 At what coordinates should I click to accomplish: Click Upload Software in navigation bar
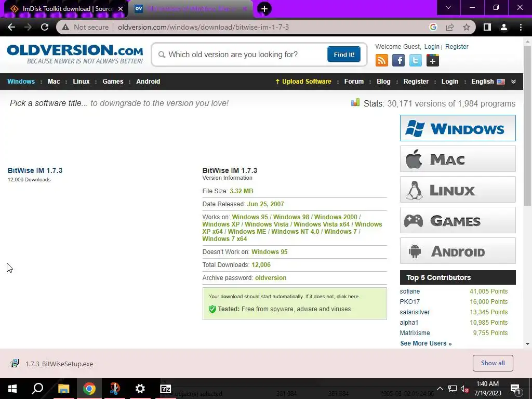(x=303, y=82)
